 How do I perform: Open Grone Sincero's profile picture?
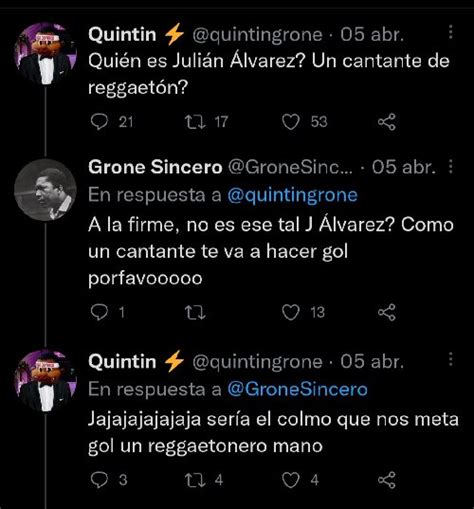45,190
